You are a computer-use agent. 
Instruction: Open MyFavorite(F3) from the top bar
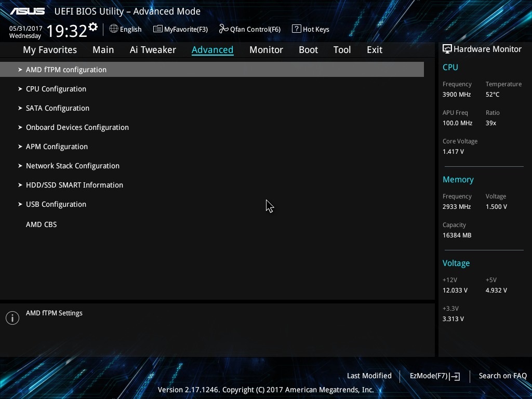point(180,29)
